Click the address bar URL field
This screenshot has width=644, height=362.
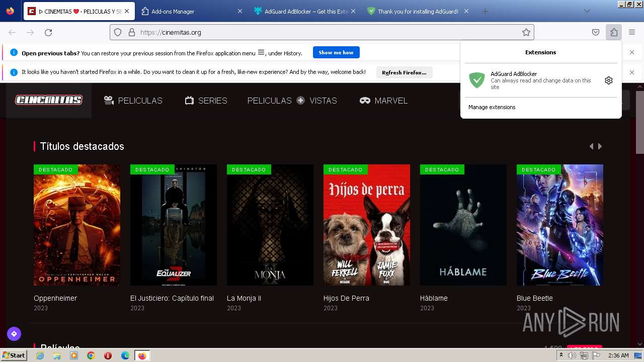322,32
